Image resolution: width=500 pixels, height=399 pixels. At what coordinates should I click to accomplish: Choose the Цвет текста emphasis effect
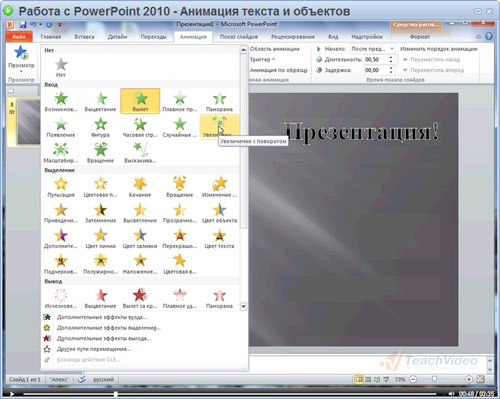(x=219, y=239)
